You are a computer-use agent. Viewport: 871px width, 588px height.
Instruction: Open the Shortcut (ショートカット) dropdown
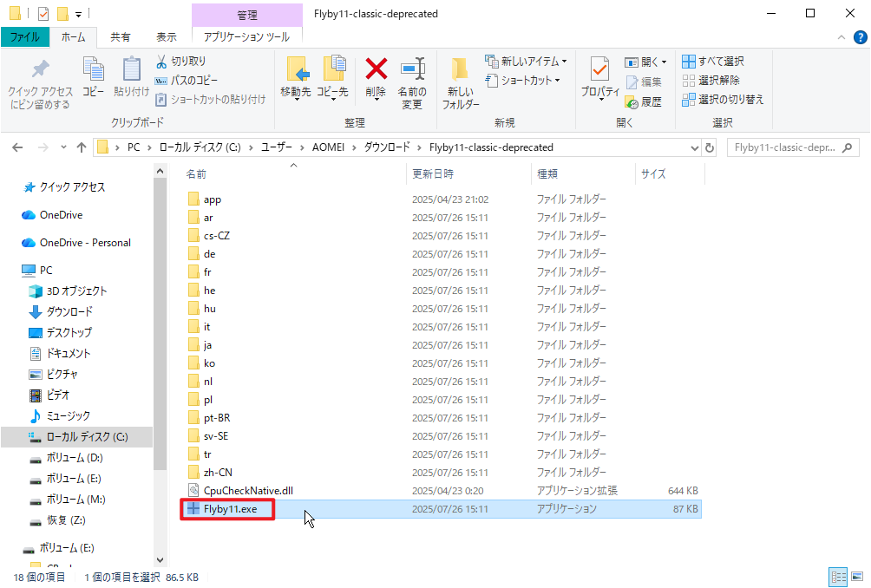522,81
